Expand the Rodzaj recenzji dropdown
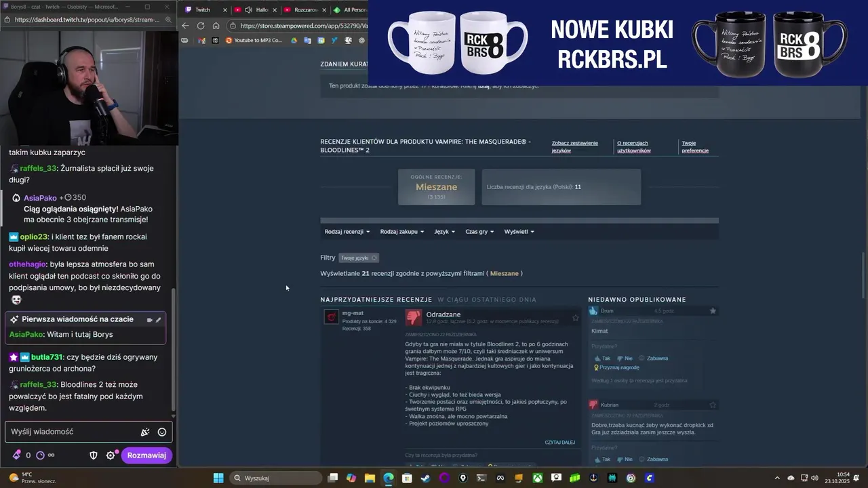Image resolution: width=868 pixels, height=488 pixels. [x=347, y=232]
